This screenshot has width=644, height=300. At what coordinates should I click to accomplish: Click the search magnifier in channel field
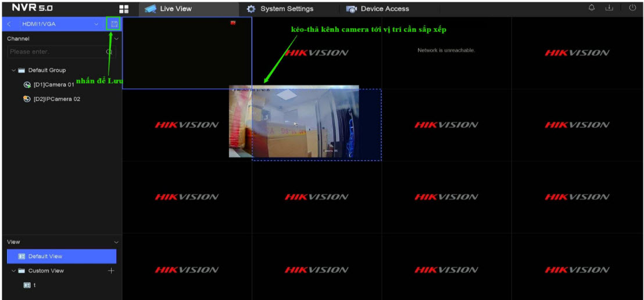109,52
